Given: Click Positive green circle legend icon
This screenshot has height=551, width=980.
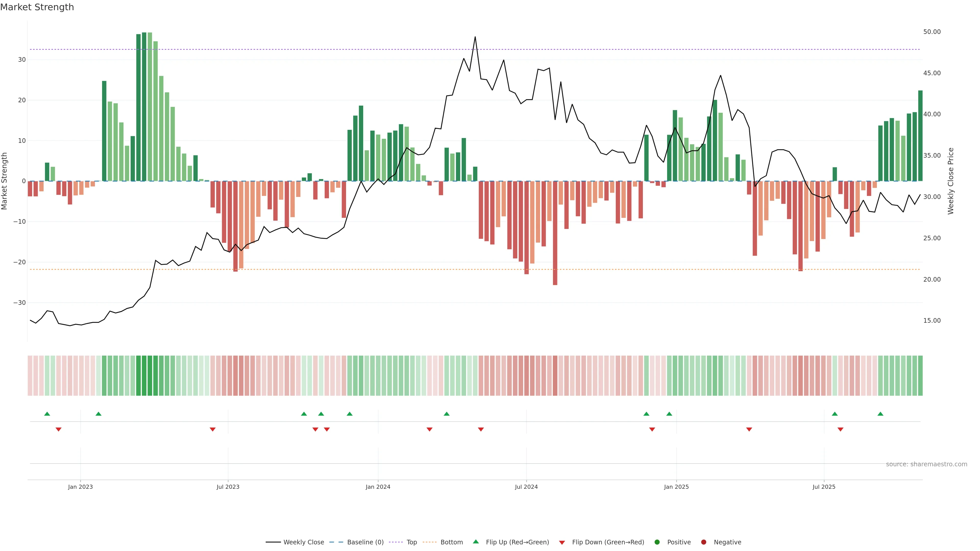Looking at the screenshot, I should (657, 542).
